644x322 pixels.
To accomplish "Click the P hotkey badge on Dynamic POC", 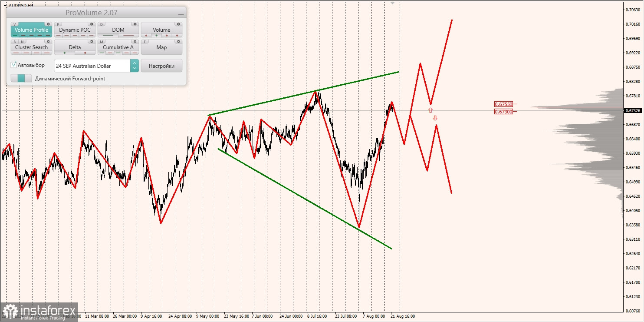I will pyautogui.click(x=58, y=24).
